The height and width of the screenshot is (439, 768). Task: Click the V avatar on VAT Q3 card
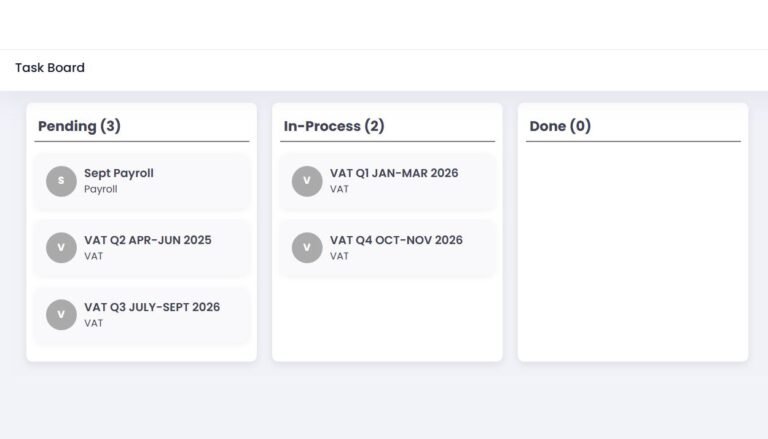coord(61,315)
